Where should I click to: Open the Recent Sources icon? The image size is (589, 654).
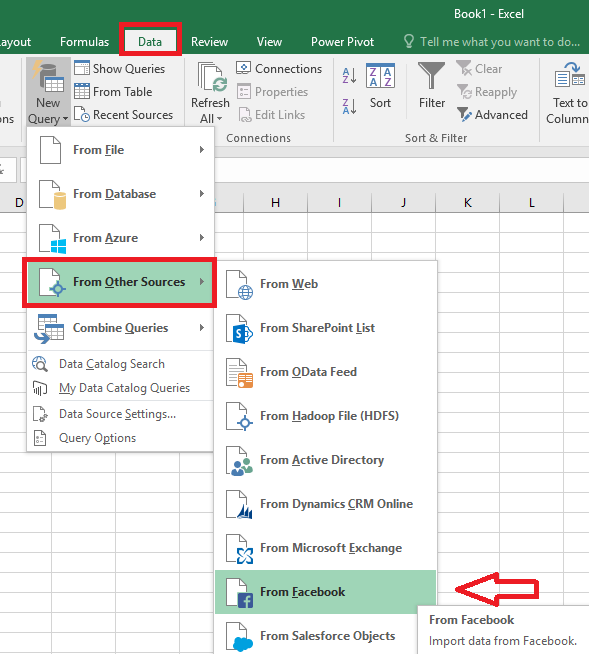coord(82,114)
